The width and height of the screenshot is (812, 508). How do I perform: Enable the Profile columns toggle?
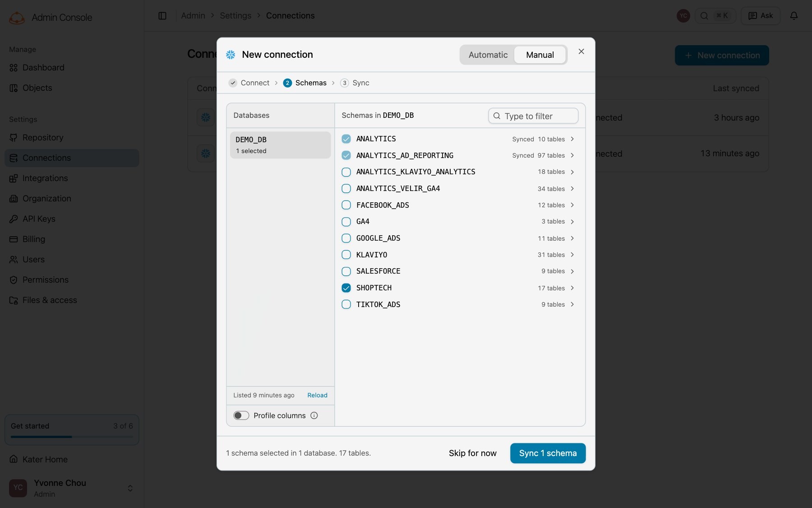pos(241,415)
